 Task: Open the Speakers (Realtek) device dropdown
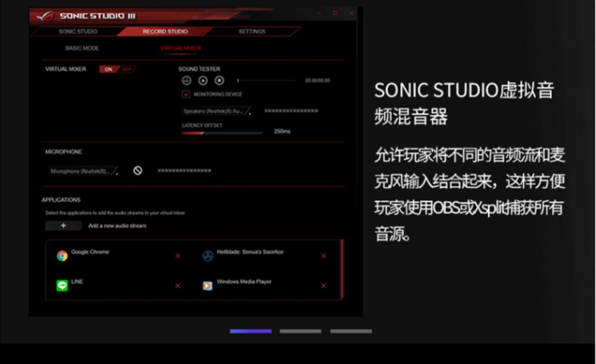[x=216, y=111]
